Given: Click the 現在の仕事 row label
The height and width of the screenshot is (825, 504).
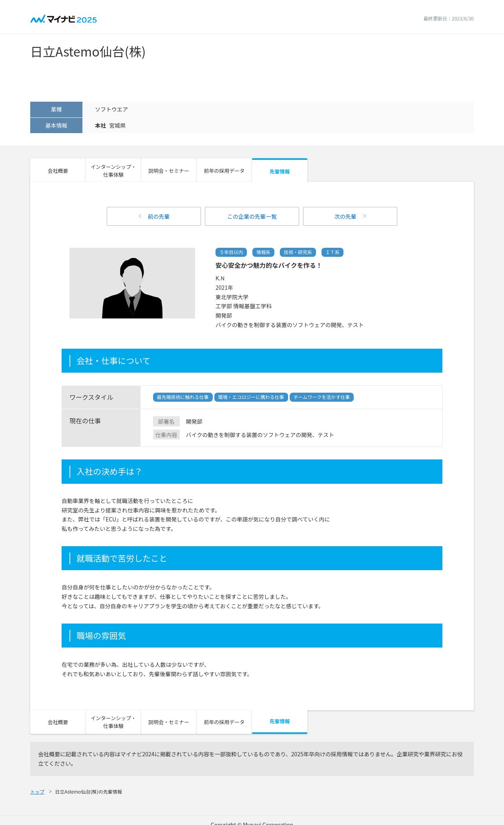Looking at the screenshot, I should 101,428.
